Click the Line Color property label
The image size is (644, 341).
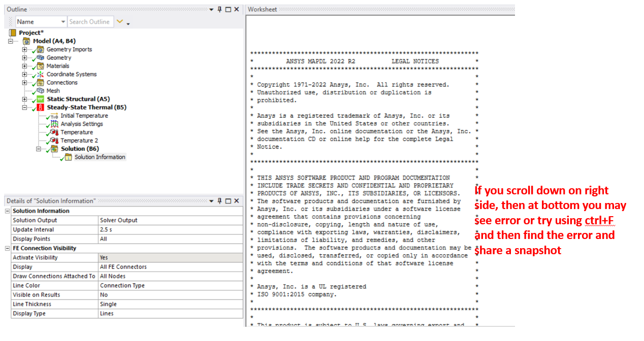point(26,286)
